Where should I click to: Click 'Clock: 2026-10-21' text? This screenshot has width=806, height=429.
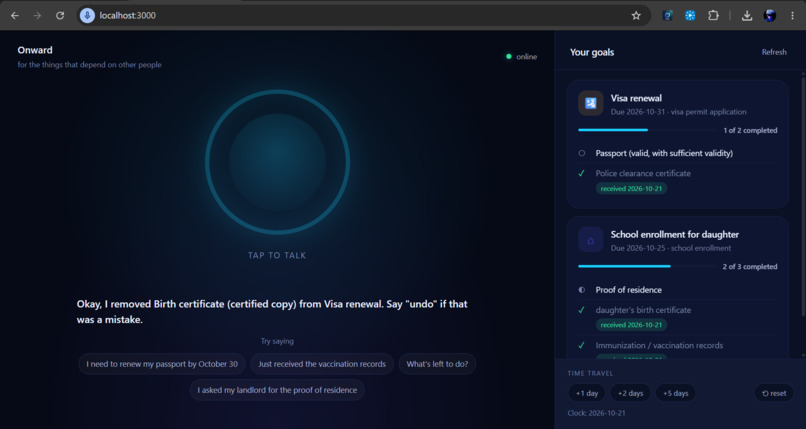pos(596,413)
